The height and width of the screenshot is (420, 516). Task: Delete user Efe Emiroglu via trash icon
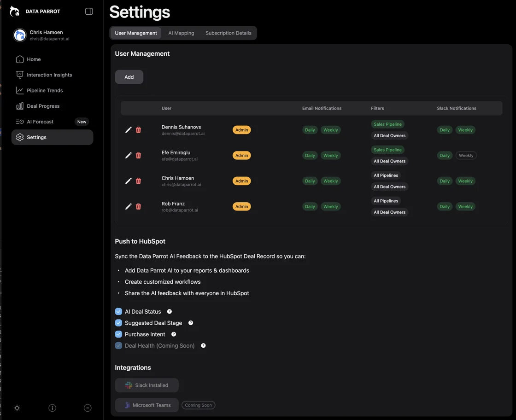pos(138,156)
